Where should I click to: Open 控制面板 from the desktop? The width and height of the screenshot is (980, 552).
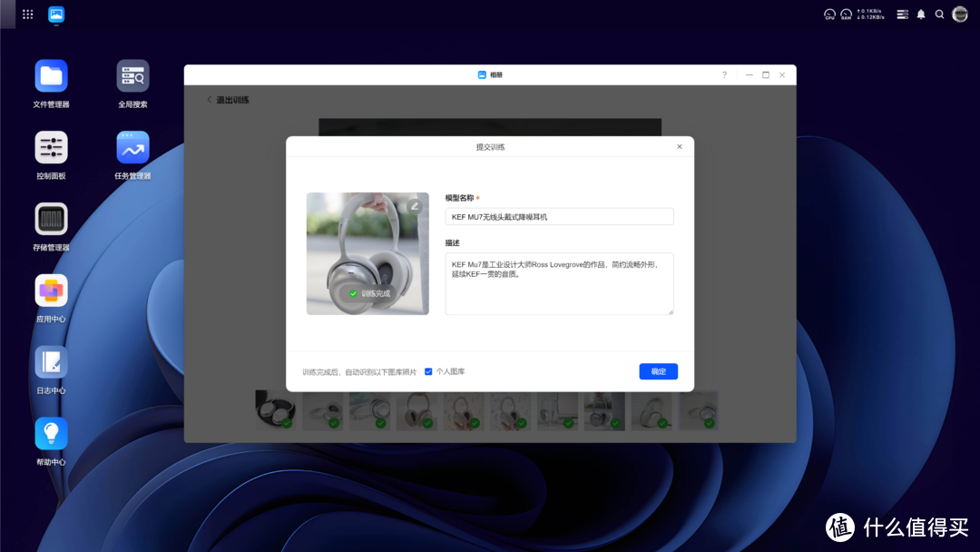[51, 147]
